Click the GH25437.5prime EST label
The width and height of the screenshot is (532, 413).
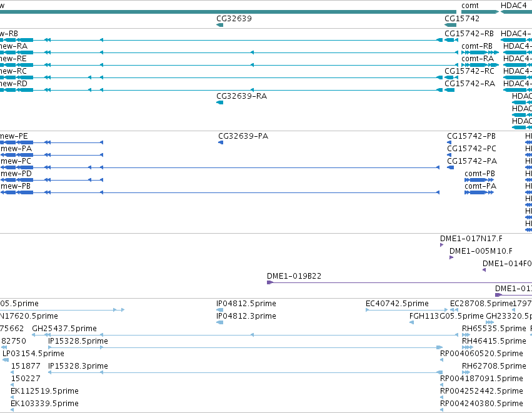coord(64,329)
